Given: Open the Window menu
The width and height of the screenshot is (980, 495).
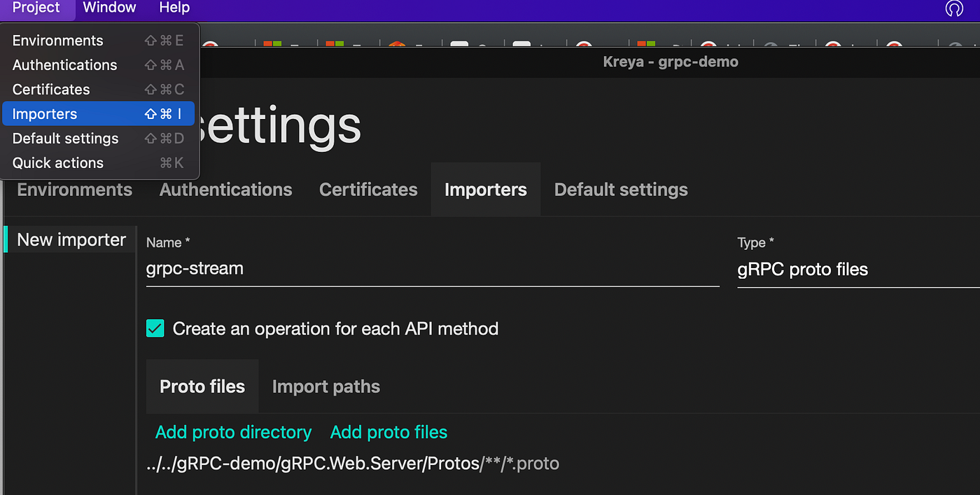Looking at the screenshot, I should (x=109, y=8).
